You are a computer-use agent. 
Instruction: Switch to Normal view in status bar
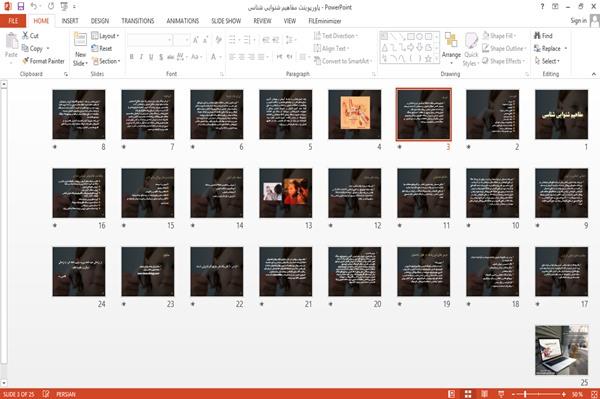click(x=452, y=394)
